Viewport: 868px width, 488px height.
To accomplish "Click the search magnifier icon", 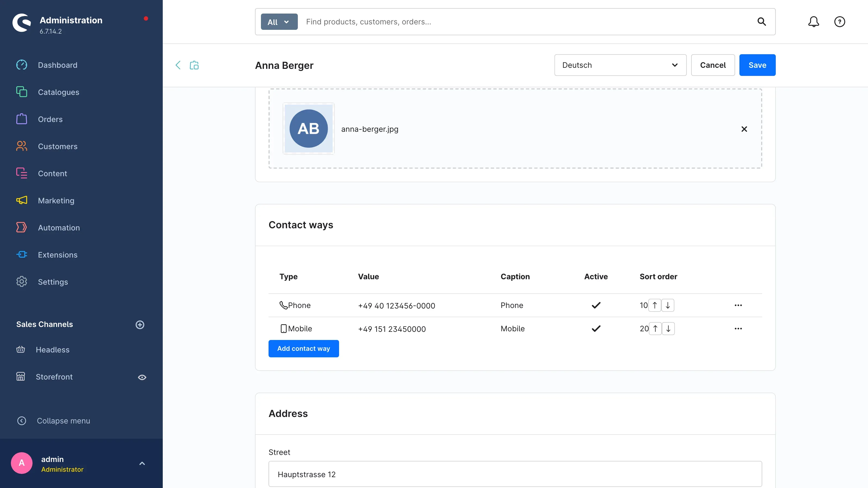I will coord(761,22).
